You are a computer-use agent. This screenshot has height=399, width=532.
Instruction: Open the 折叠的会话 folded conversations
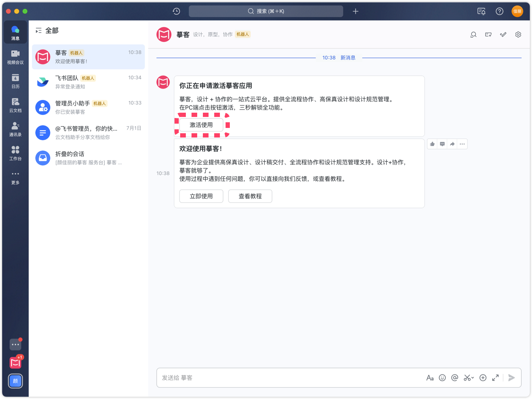coord(88,158)
